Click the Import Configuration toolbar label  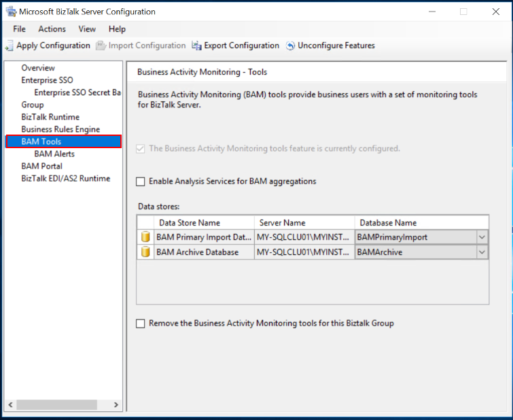pyautogui.click(x=147, y=46)
